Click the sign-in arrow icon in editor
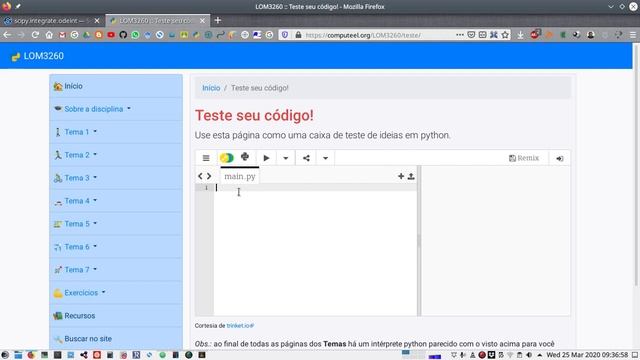 [x=560, y=158]
